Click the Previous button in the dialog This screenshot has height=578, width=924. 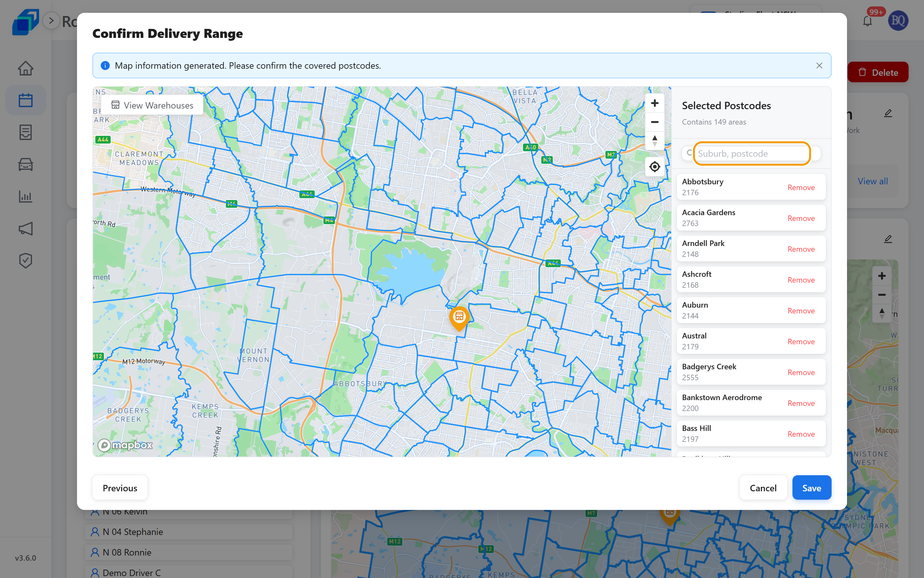(120, 488)
